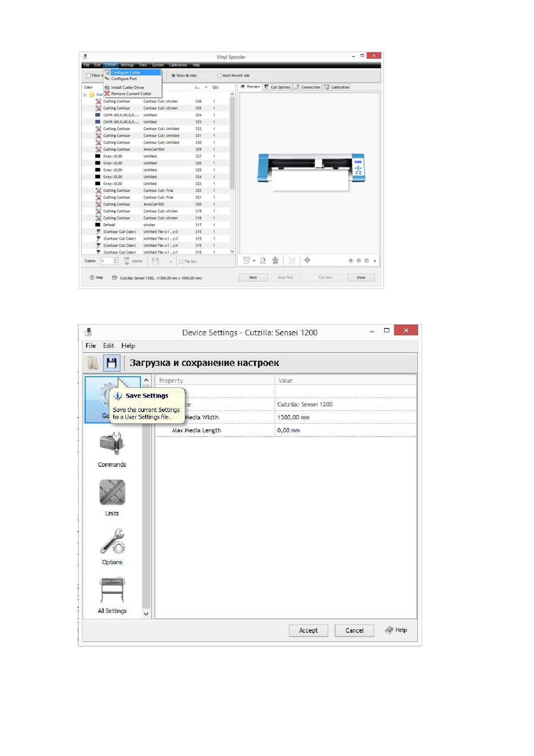The image size is (534, 756).
Task: Select Units category in Device Settings
Action: pyautogui.click(x=112, y=498)
